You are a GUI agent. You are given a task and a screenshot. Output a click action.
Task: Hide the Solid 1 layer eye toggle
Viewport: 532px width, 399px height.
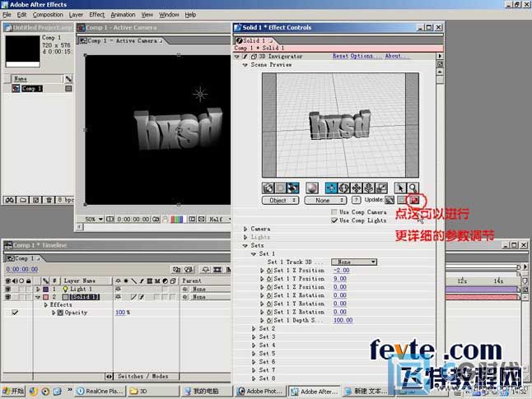(7, 297)
